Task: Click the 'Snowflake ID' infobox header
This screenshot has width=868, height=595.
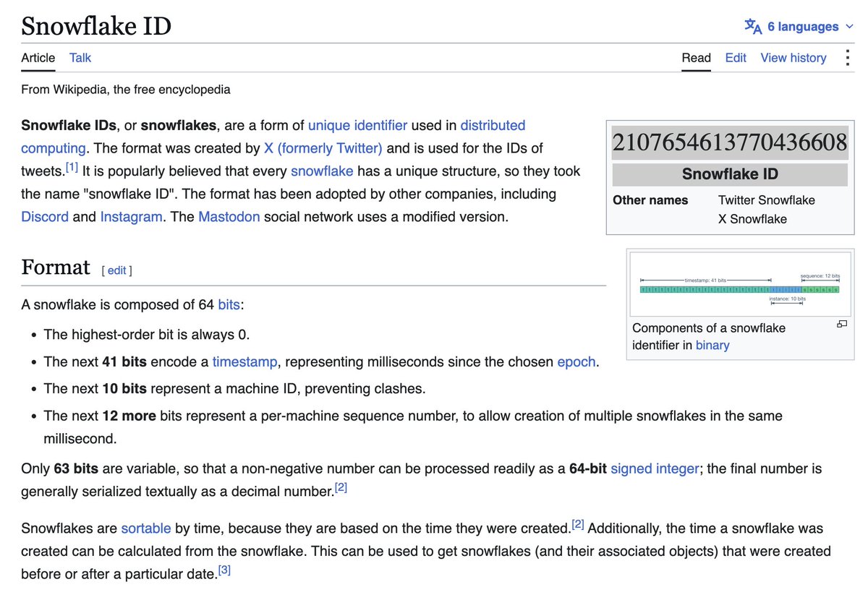Action: pos(730,174)
